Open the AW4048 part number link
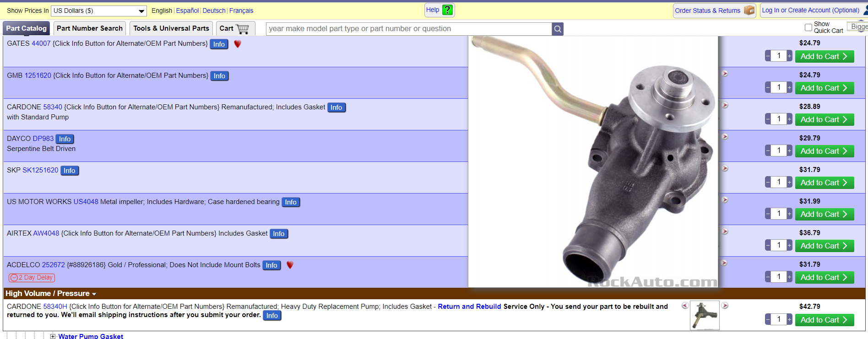The image size is (868, 339). coord(46,233)
